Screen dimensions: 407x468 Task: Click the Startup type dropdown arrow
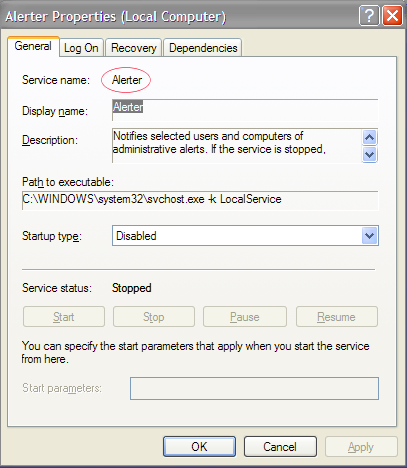369,236
